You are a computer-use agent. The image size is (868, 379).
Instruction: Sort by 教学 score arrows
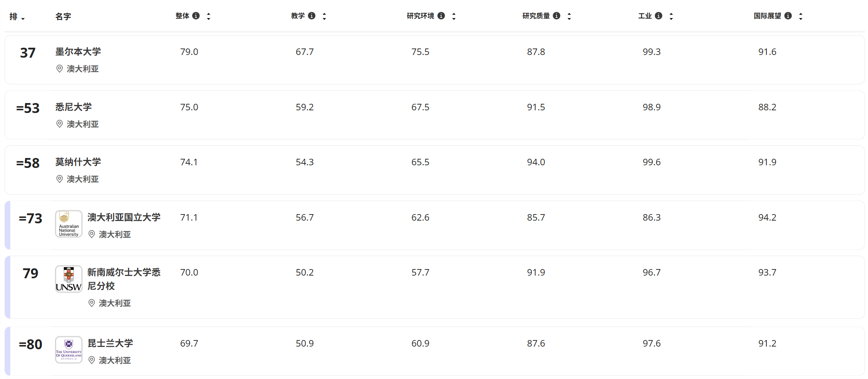(324, 16)
